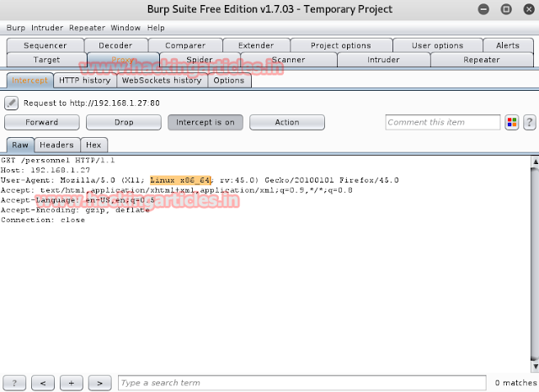539x392 pixels.
Task: Minimize the Burp Suite window
Action: [x=483, y=9]
